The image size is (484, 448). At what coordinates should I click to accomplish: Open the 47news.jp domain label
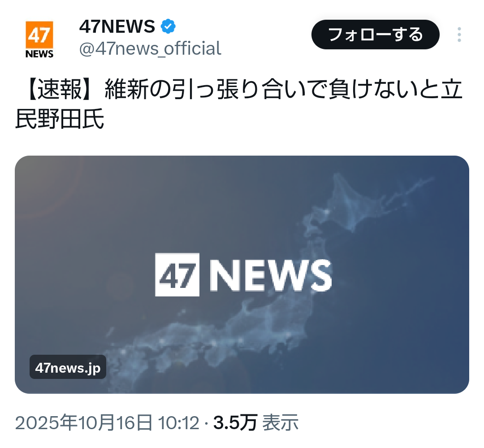click(x=68, y=367)
